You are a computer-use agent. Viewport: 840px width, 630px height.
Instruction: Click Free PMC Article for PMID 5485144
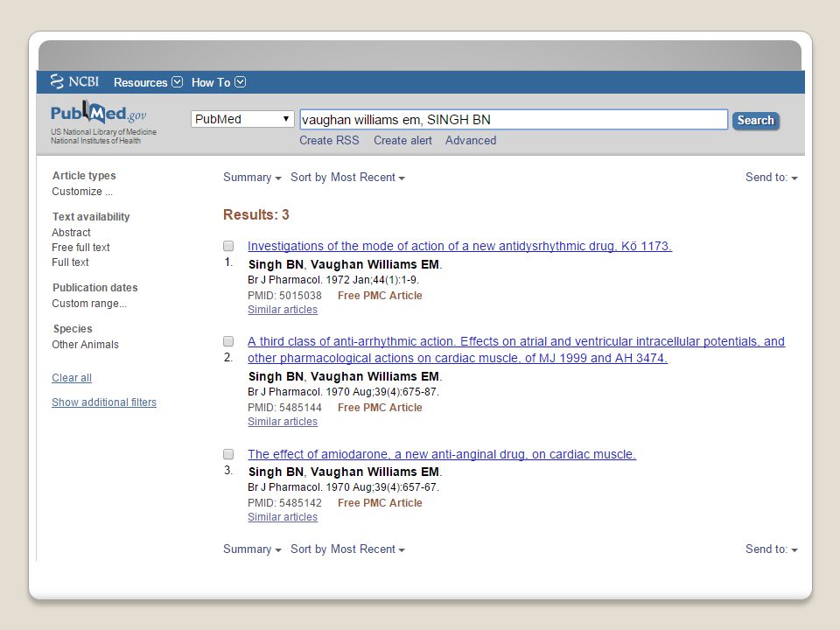pos(380,408)
